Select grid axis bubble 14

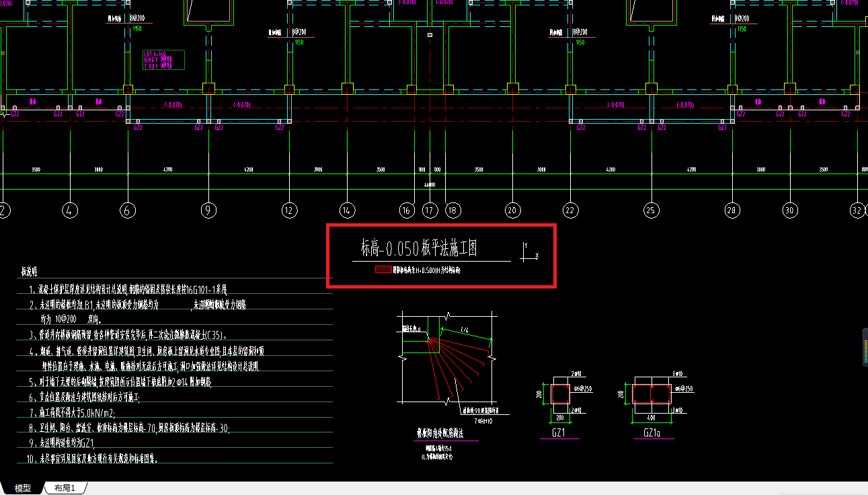[347, 211]
